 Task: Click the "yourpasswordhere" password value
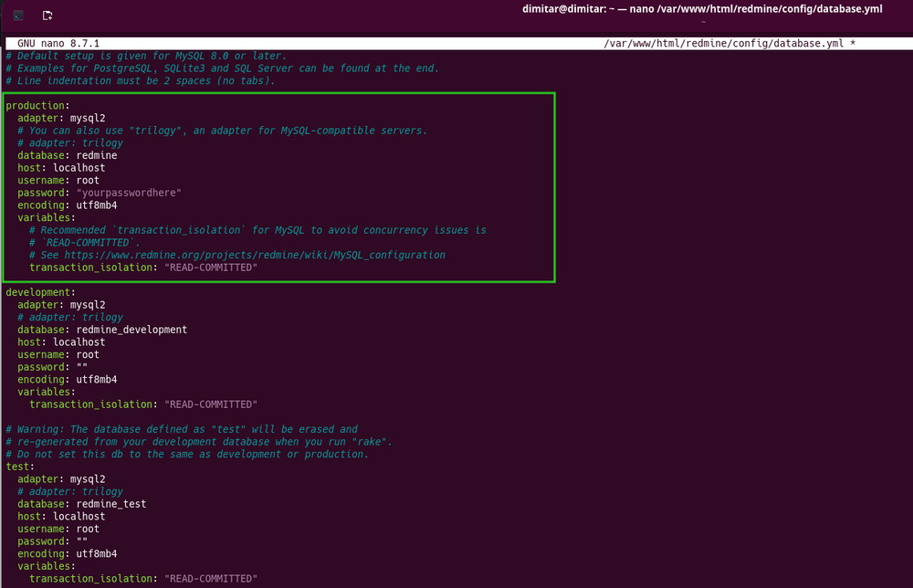129,193
